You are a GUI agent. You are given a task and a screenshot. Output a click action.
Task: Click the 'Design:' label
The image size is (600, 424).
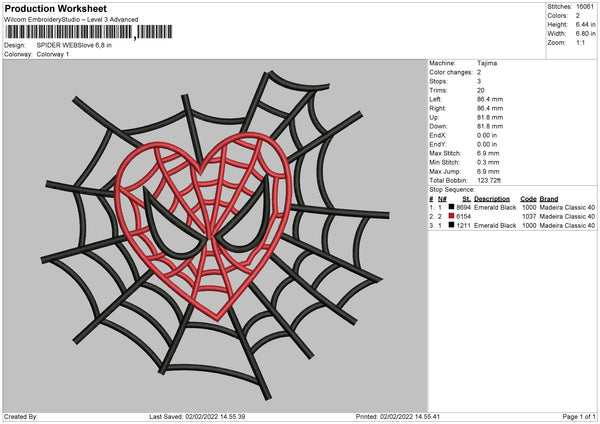15,45
